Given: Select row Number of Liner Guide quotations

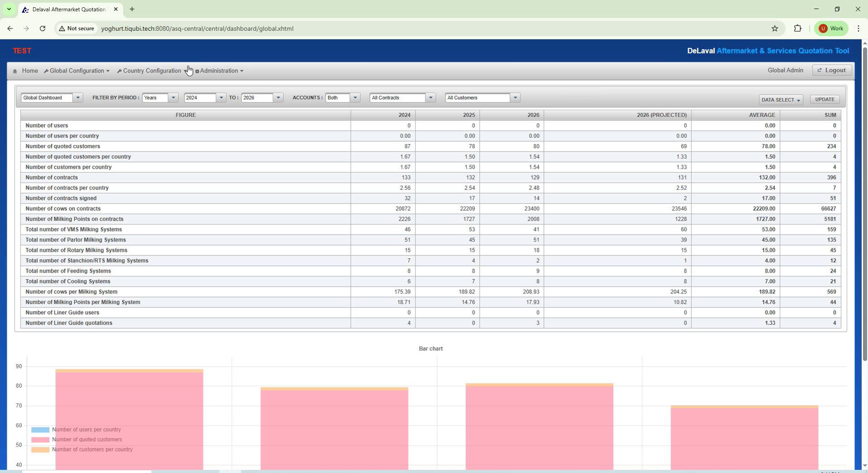Looking at the screenshot, I should (431, 323).
